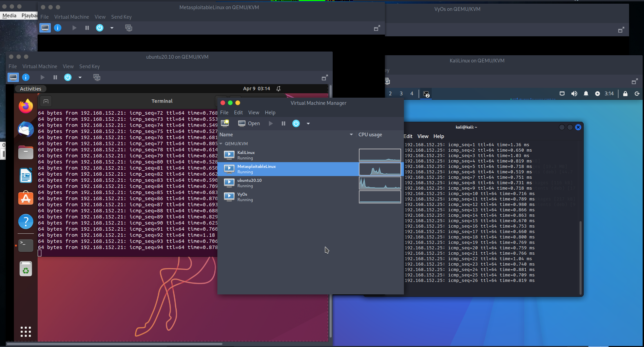
Task: Open Help from the Ubuntu dock
Action: (26, 221)
